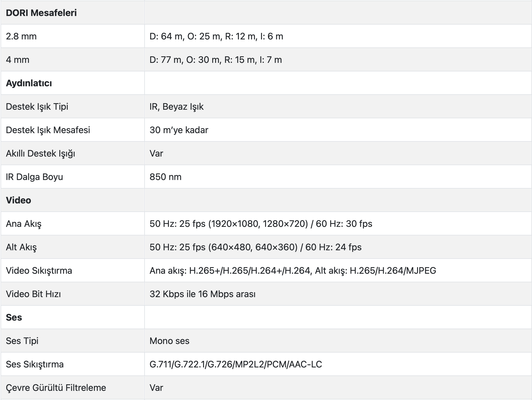Click the D: 77 m distance values
The image size is (532, 400).
click(x=216, y=60)
